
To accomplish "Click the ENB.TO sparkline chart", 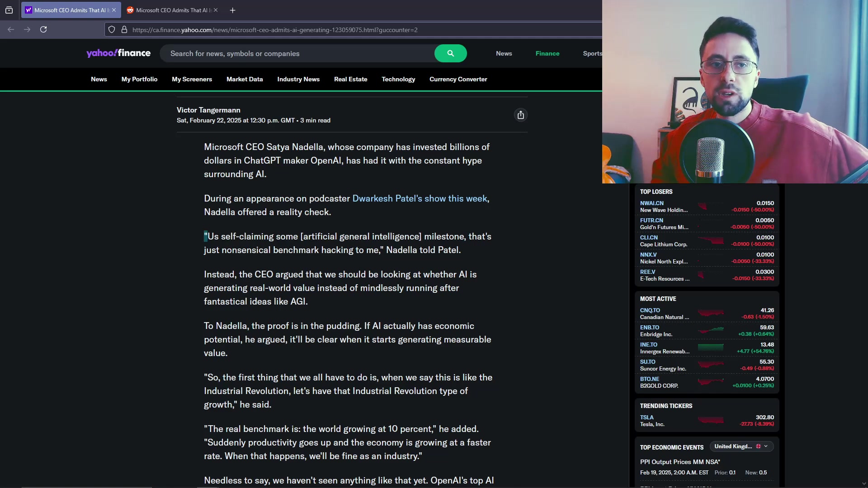I will (711, 330).
